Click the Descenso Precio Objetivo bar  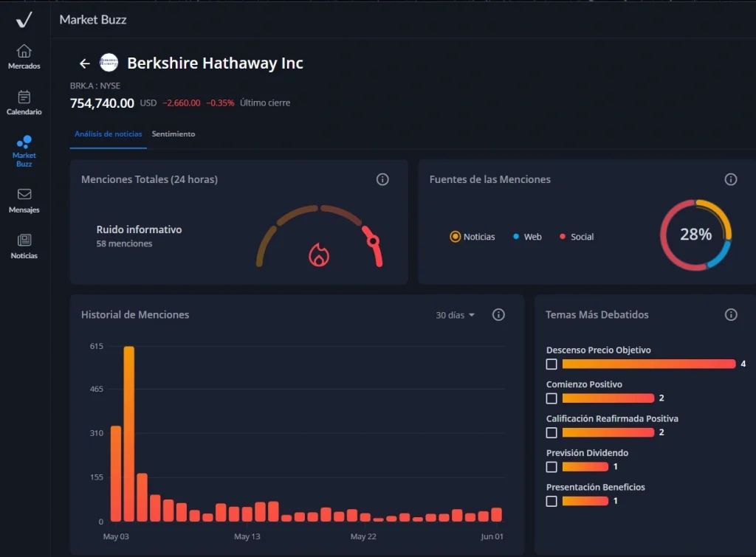(649, 364)
